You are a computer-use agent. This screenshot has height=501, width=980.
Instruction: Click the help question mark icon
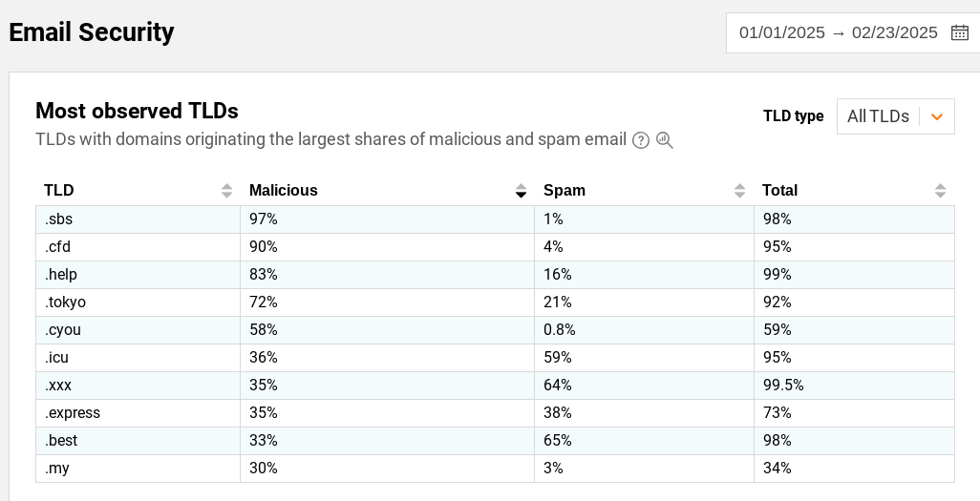641,140
